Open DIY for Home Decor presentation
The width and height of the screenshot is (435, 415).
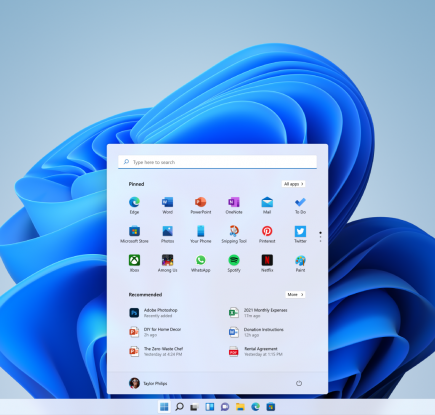155,332
